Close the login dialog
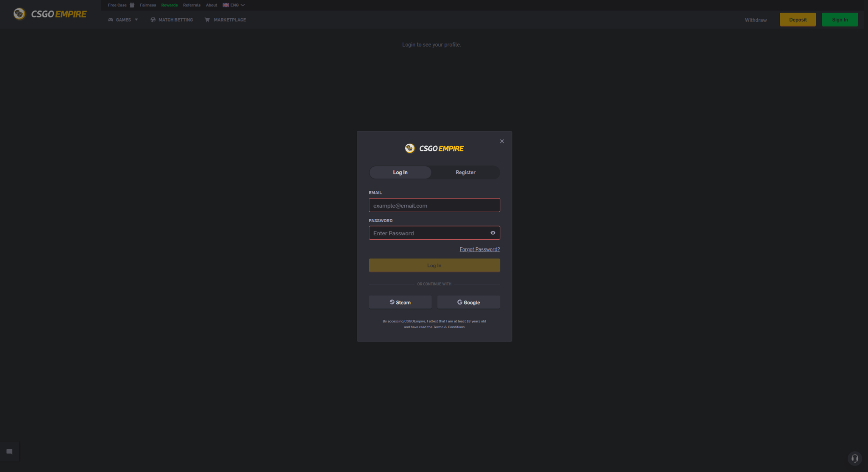 (502, 141)
